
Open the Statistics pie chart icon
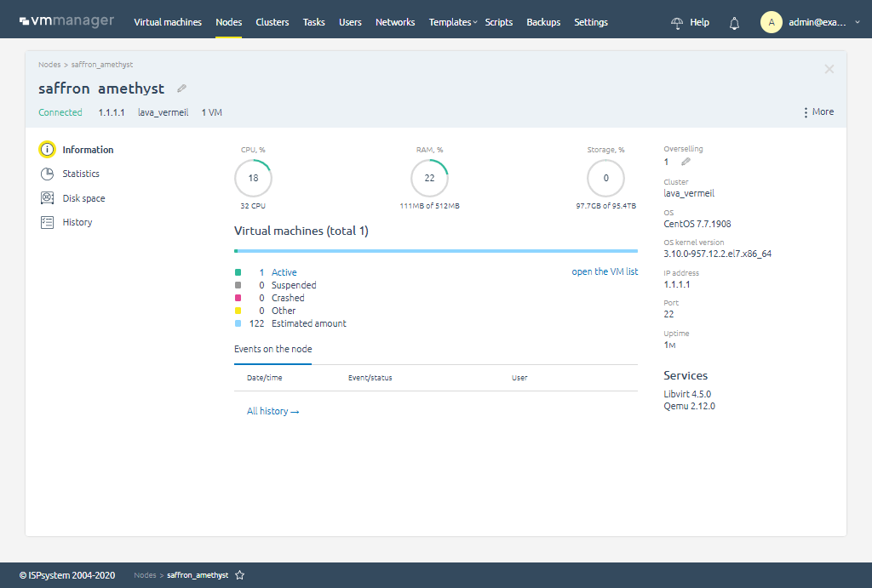pyautogui.click(x=47, y=174)
